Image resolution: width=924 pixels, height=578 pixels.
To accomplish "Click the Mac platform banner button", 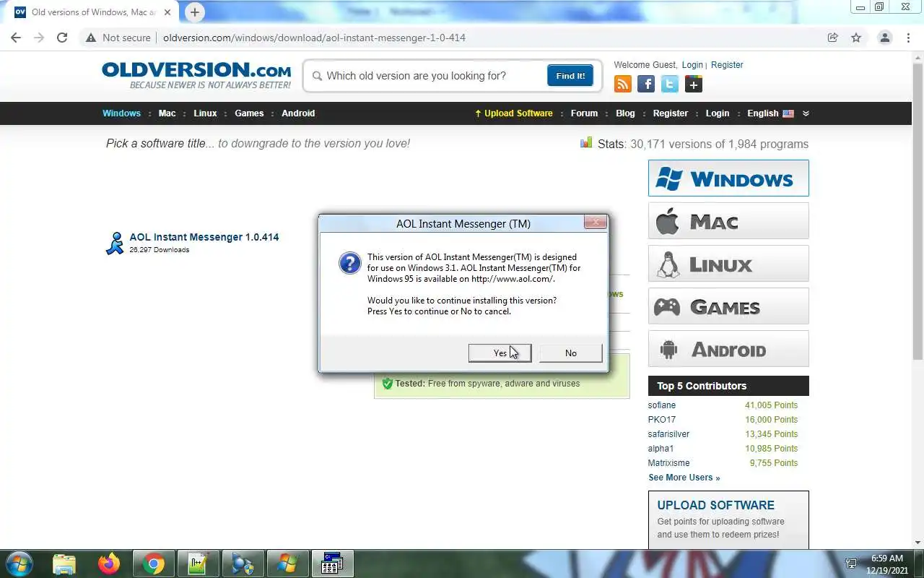I will [x=728, y=221].
